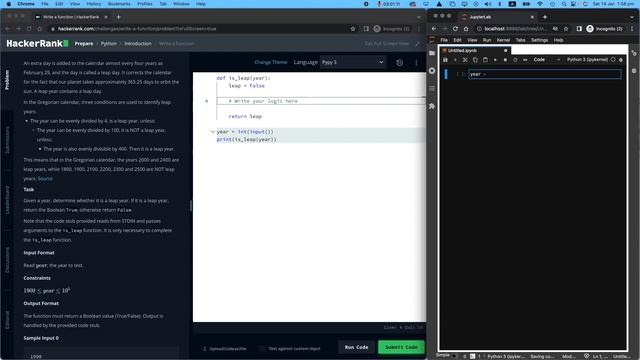Paste cell from the clipboard icon
Viewport: 640px width, 360px height.
tap(485, 60)
